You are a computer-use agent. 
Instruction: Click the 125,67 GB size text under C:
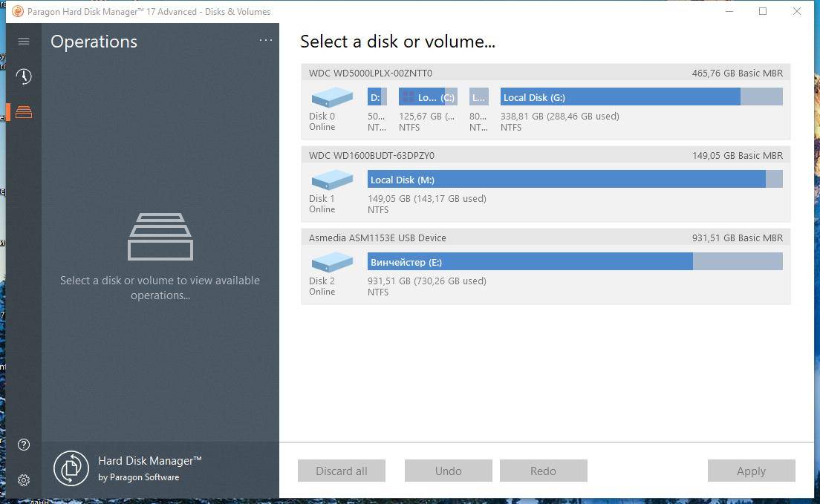427,116
